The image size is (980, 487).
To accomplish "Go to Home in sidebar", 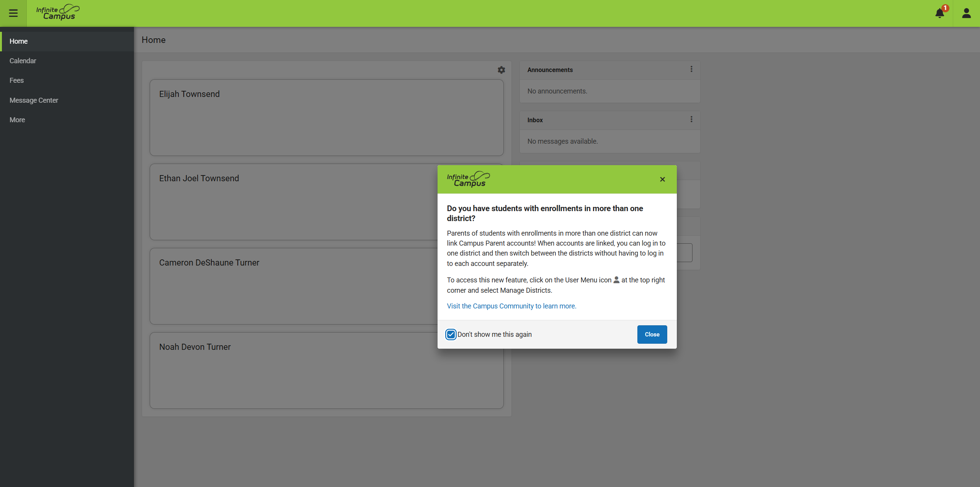I will (67, 41).
